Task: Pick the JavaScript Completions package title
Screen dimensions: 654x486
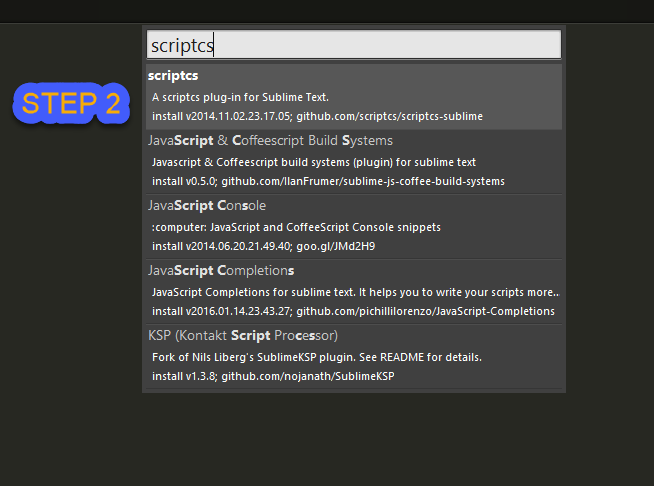Action: [221, 270]
